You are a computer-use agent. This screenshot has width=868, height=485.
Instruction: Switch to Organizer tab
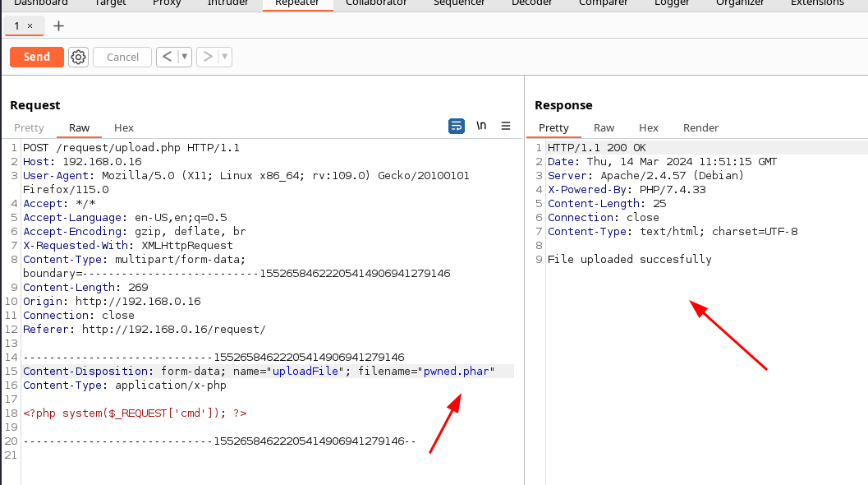tap(740, 3)
